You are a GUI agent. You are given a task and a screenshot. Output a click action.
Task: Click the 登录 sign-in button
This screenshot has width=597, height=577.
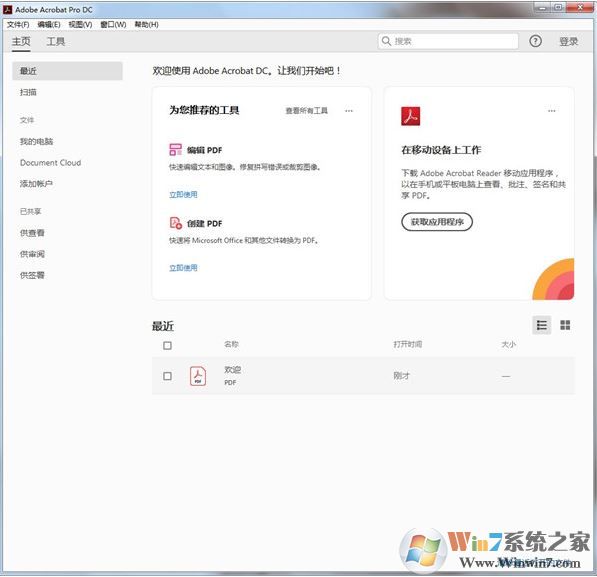coord(568,42)
